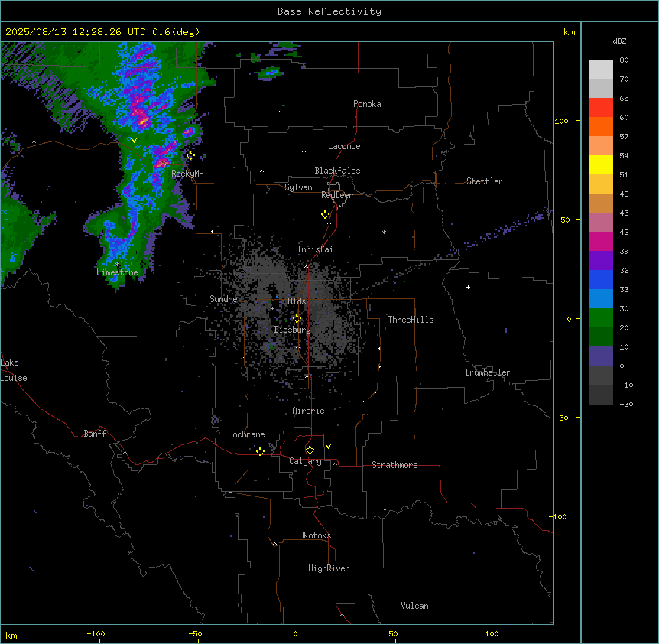
Task: Click the white plus marker north of Drumheller
Action: click(468, 287)
